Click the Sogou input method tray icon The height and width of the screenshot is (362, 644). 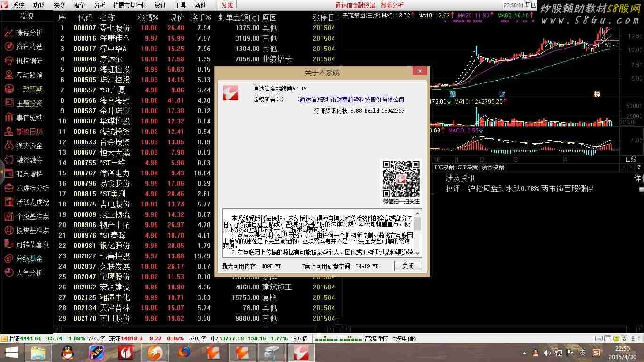tap(596, 353)
